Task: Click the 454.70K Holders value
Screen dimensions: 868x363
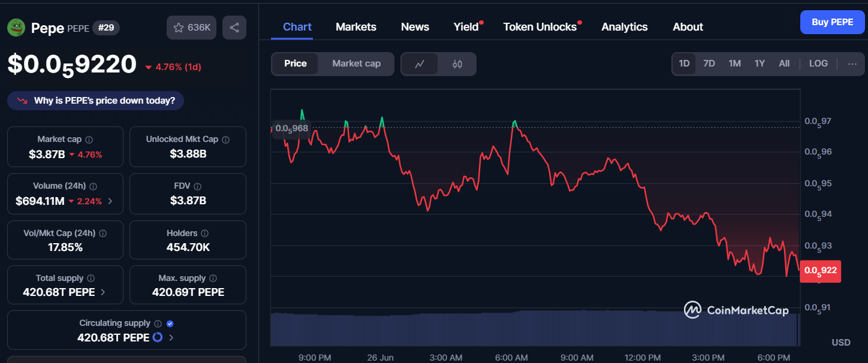Action: (x=188, y=247)
